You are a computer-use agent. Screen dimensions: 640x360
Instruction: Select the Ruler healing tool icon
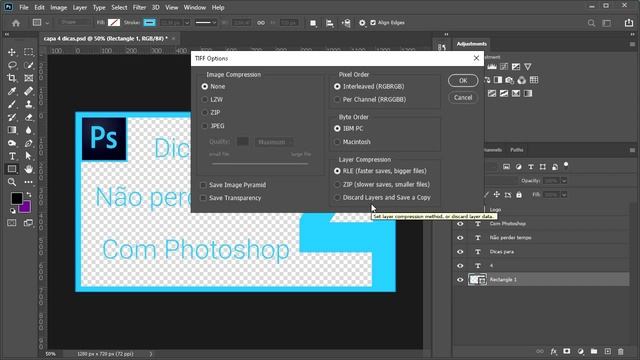coord(29,91)
